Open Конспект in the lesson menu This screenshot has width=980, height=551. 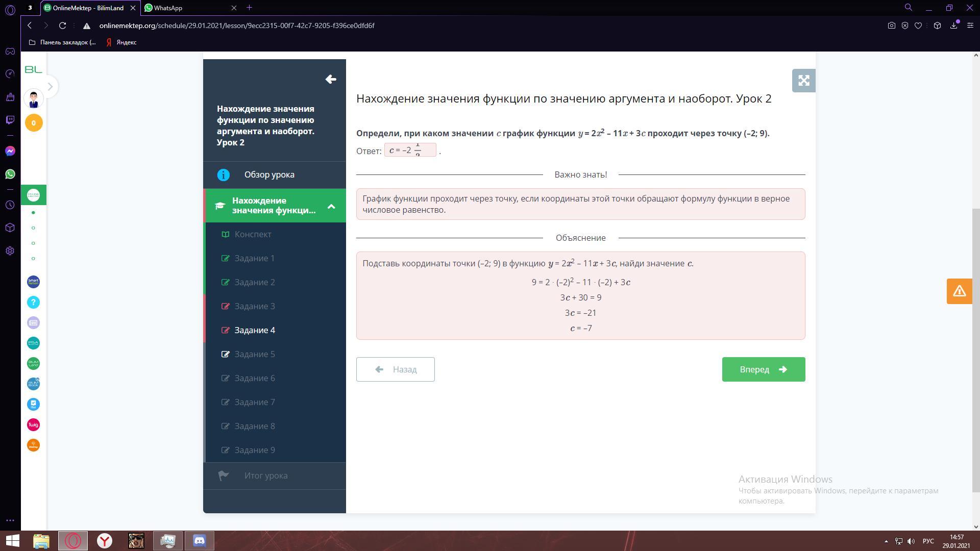pos(253,234)
